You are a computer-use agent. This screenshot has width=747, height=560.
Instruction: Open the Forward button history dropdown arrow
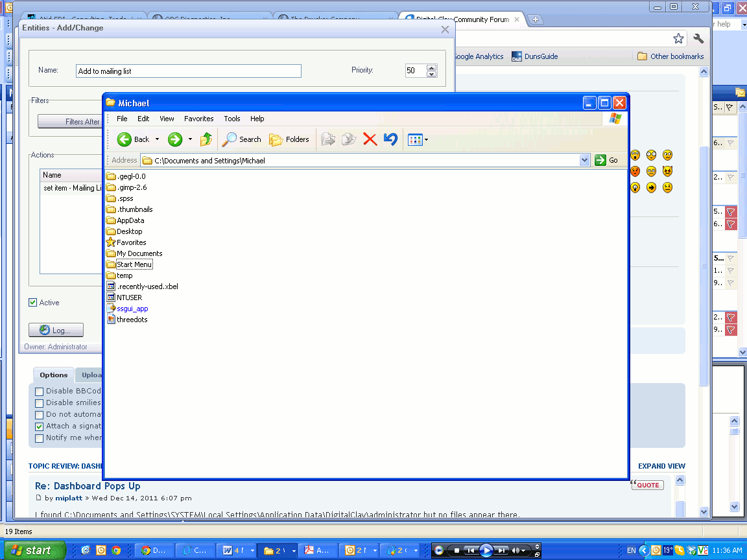(190, 139)
